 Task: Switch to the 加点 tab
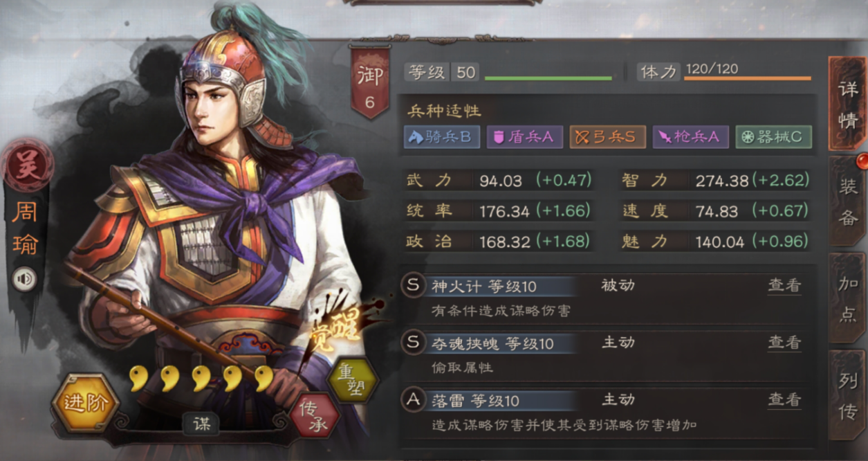[848, 298]
